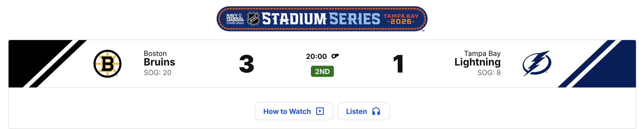The height and width of the screenshot is (129, 644).
Task: Click the NHL shield logo in the banner
Action: [x=253, y=19]
